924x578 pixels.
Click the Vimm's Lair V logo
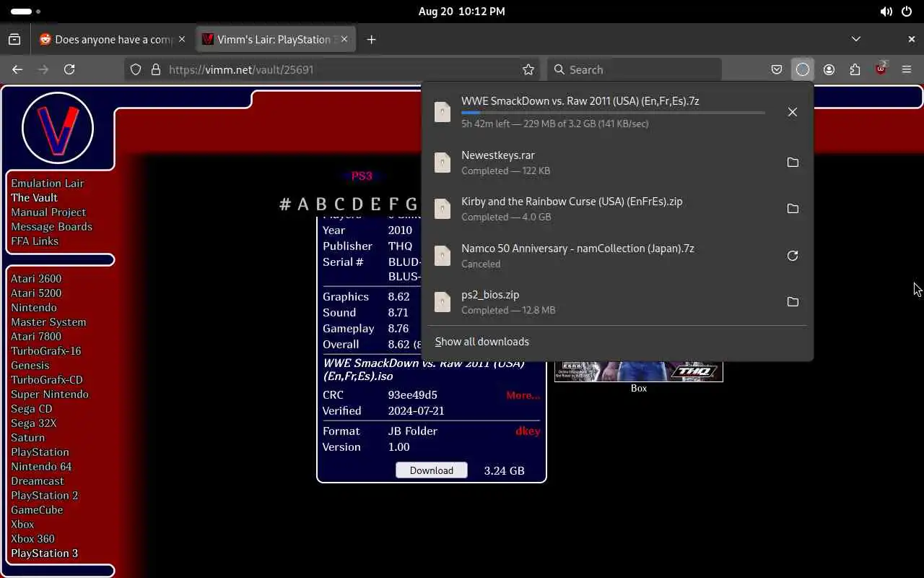coord(58,128)
